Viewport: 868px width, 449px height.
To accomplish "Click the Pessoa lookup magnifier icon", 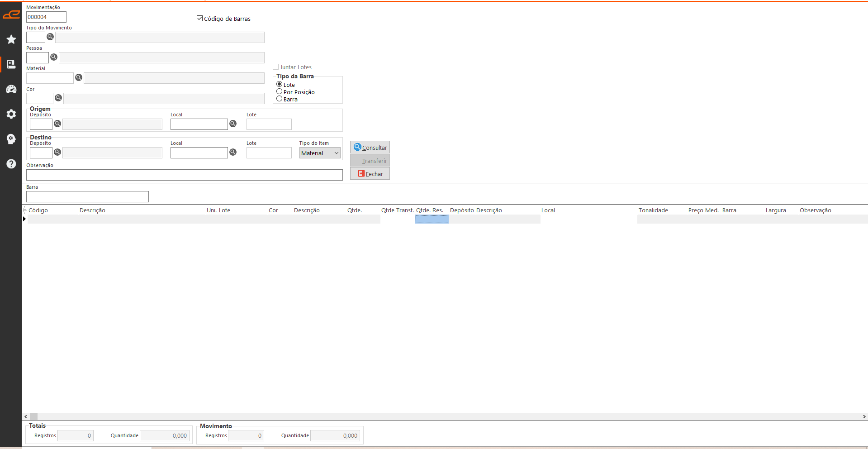I will [54, 57].
